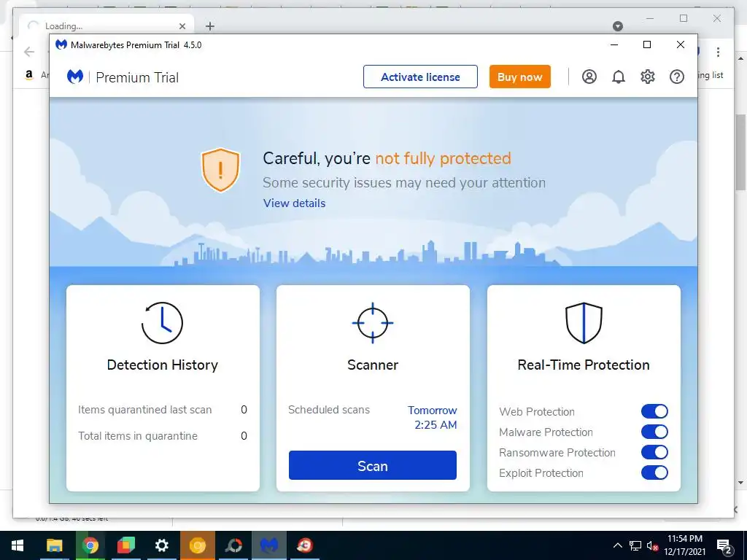Screen dimensions: 747x560
Task: Click the Amazon bookmark icon
Action: pyautogui.click(x=29, y=75)
